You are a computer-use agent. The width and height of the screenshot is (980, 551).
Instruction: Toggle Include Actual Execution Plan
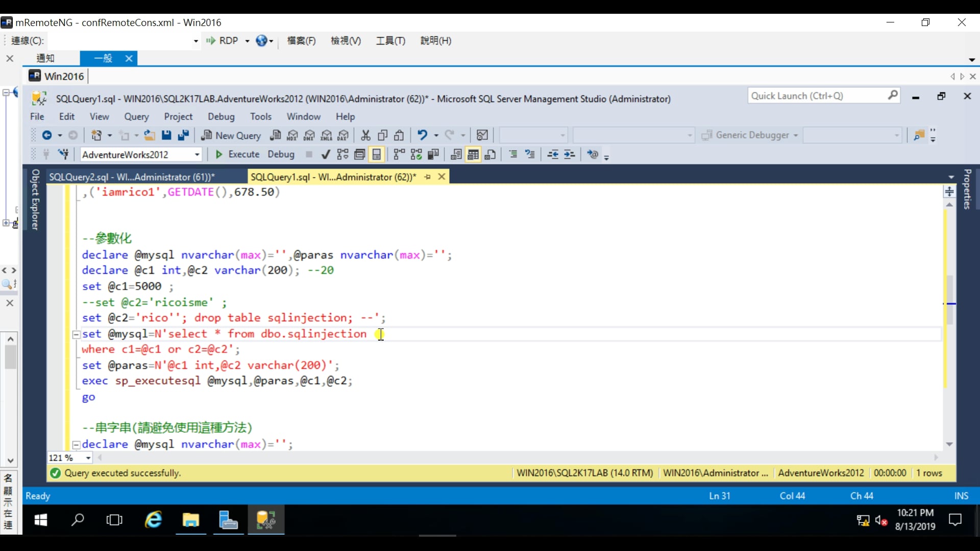click(x=399, y=154)
